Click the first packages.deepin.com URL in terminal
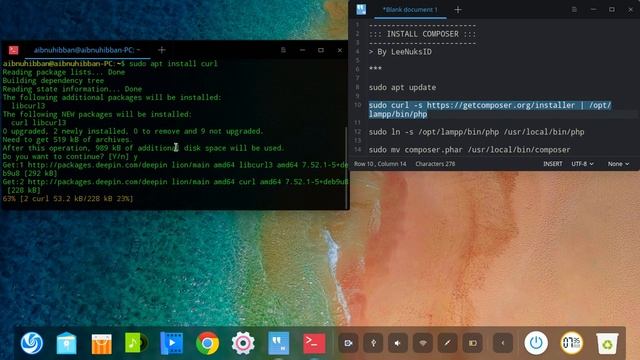 coord(97,165)
